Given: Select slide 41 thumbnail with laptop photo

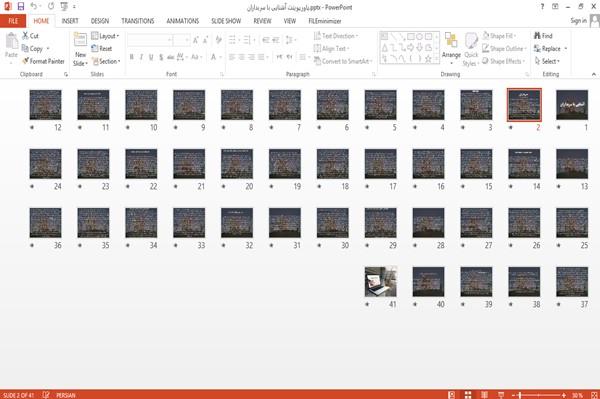Looking at the screenshot, I should (x=380, y=282).
